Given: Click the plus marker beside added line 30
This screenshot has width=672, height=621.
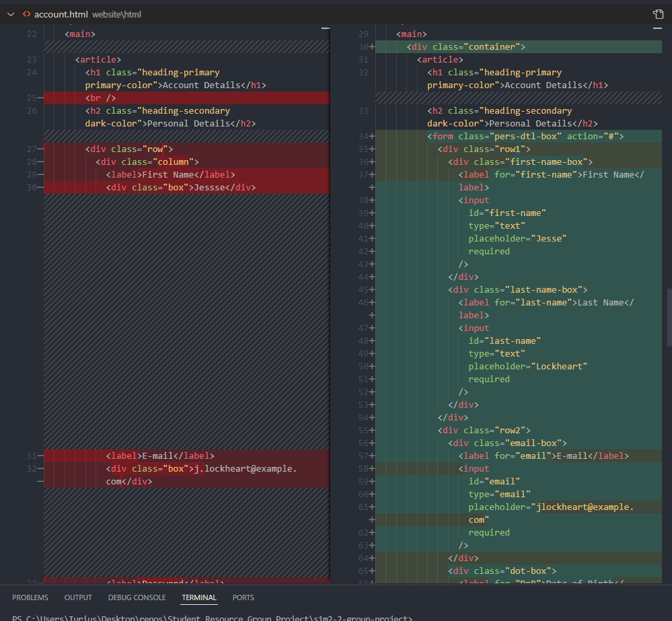Looking at the screenshot, I should coord(371,47).
